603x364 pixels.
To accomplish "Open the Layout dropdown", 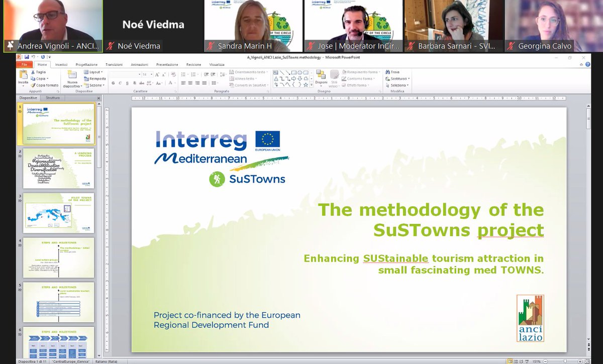I will 93,72.
